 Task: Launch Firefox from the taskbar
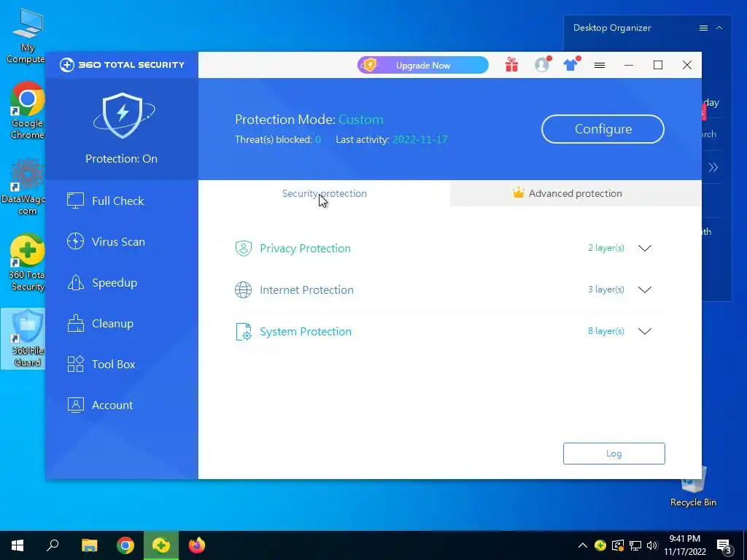[197, 545]
